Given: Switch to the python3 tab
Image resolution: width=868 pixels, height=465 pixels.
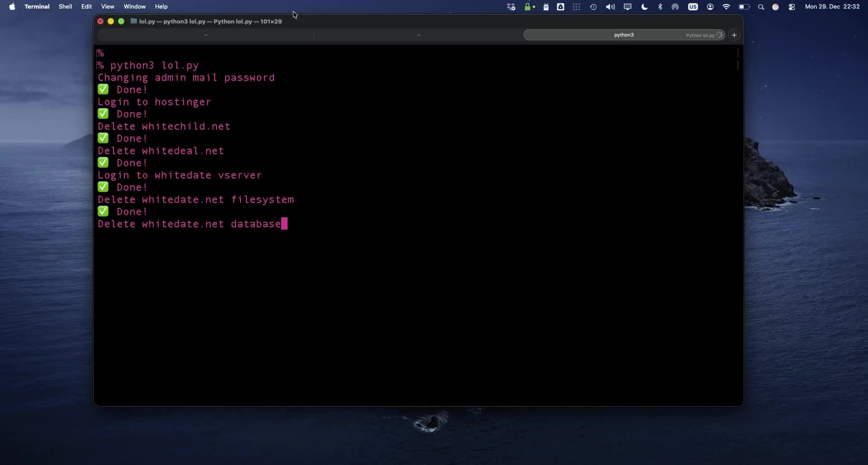Looking at the screenshot, I should click(623, 35).
